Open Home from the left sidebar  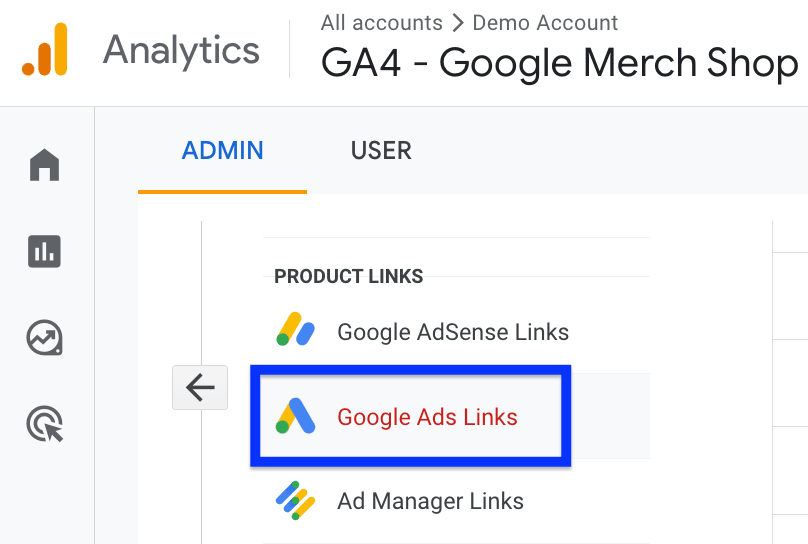point(45,164)
